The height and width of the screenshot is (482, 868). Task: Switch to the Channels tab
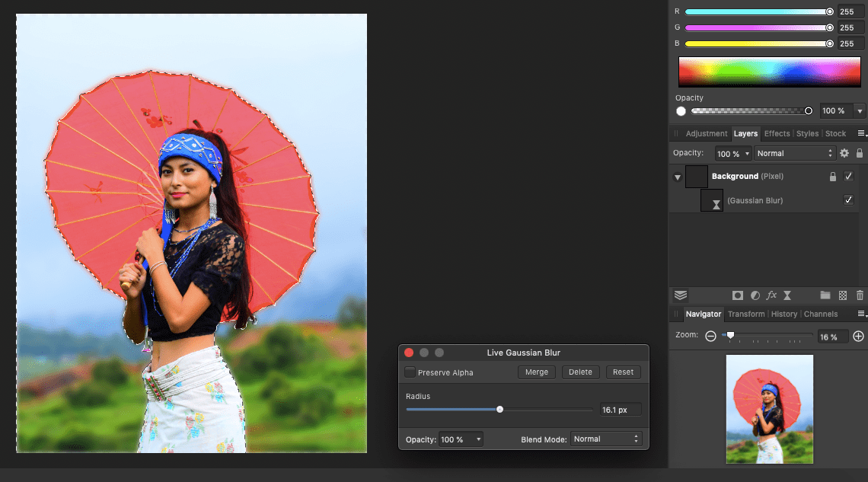click(820, 314)
